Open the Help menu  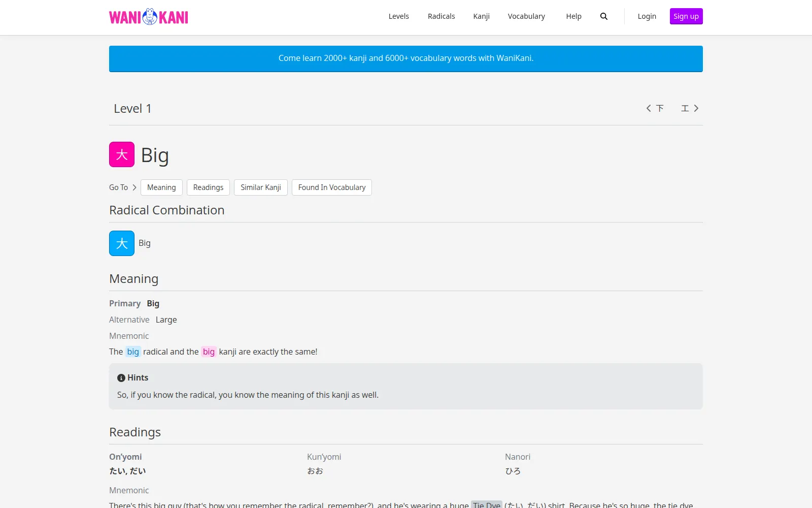click(x=574, y=16)
